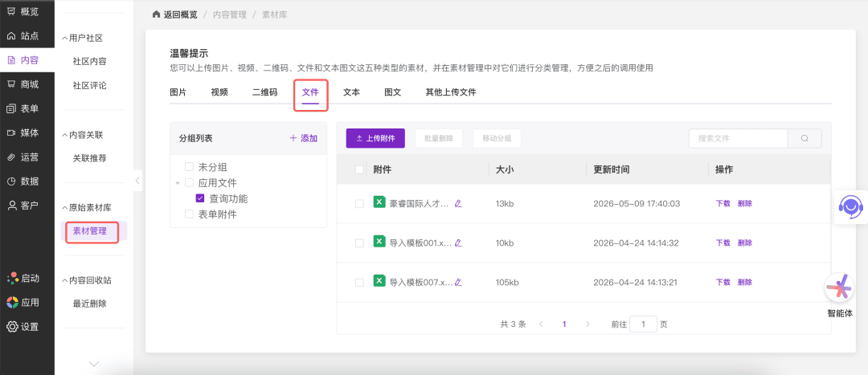Open the 运营 operations sidebar item

[x=23, y=157]
